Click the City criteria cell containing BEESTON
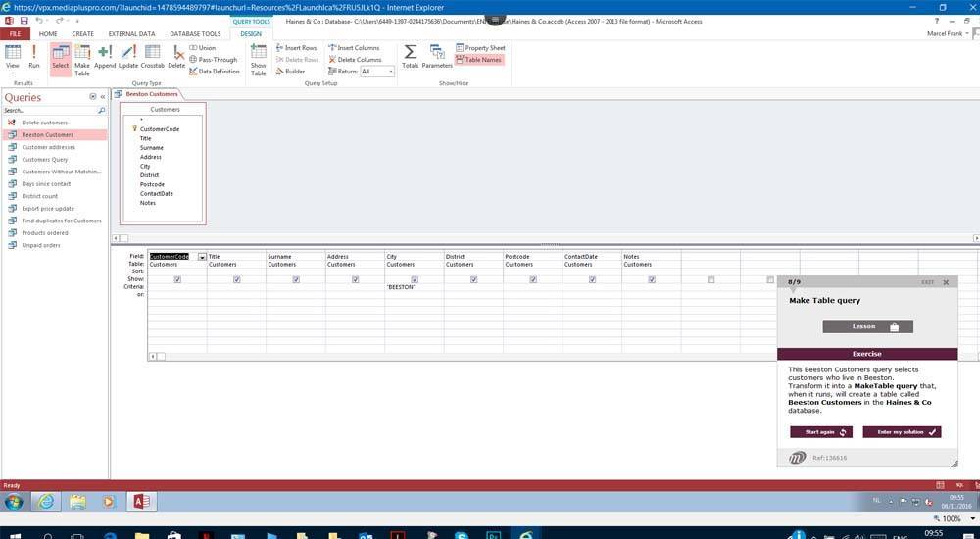Screen dimensions: 980x539 click(415, 287)
